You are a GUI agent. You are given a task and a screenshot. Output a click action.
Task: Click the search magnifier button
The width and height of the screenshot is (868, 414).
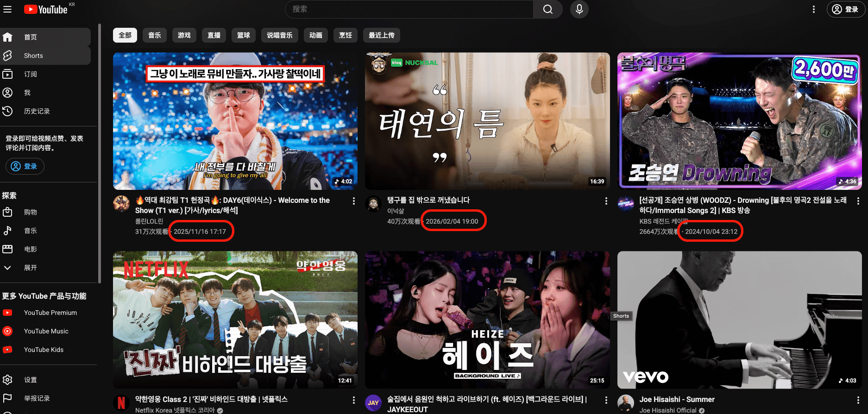547,9
